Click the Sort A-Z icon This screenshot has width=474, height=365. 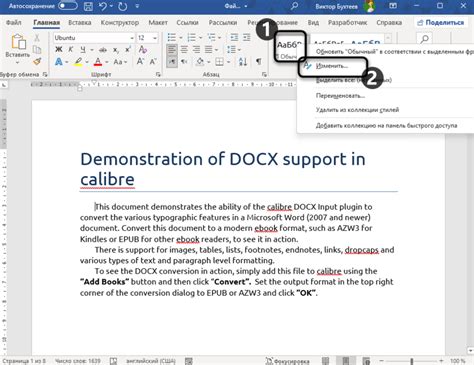click(x=243, y=62)
